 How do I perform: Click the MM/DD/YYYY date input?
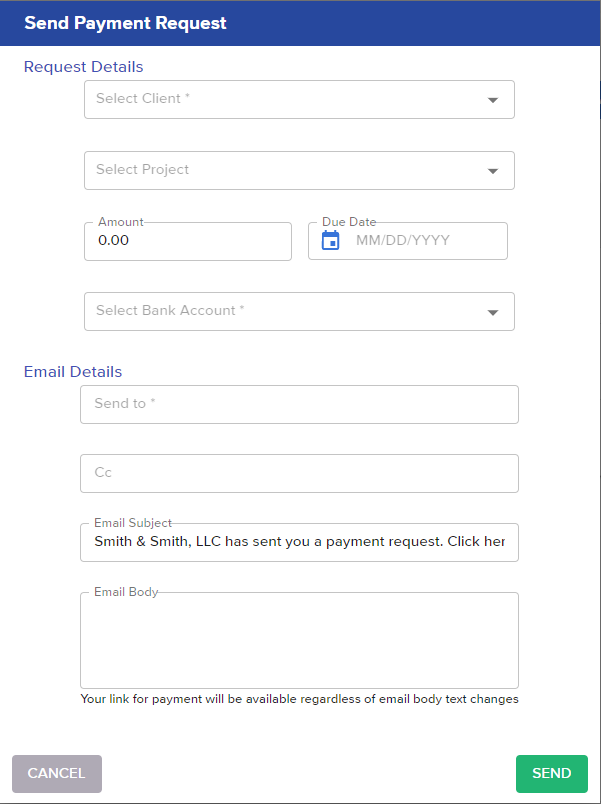pyautogui.click(x=403, y=240)
